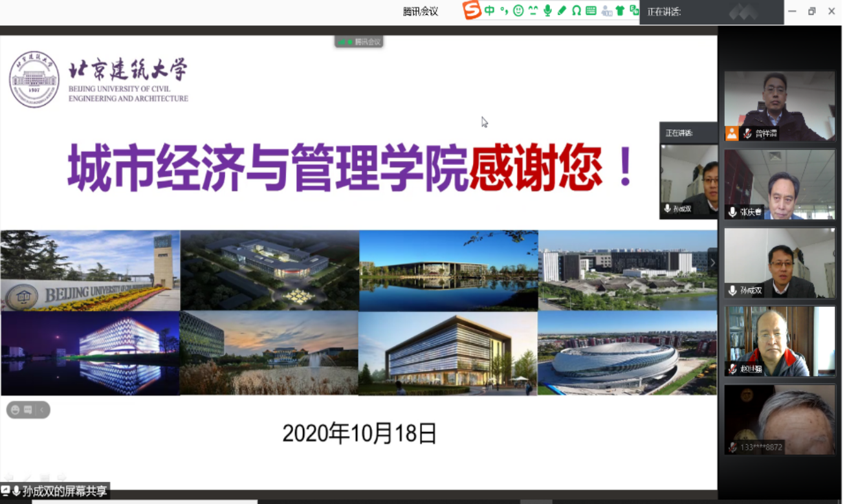Viewport: 847px width, 504px height.
Task: Select 133****8872 participant video tile
Action: 779,419
